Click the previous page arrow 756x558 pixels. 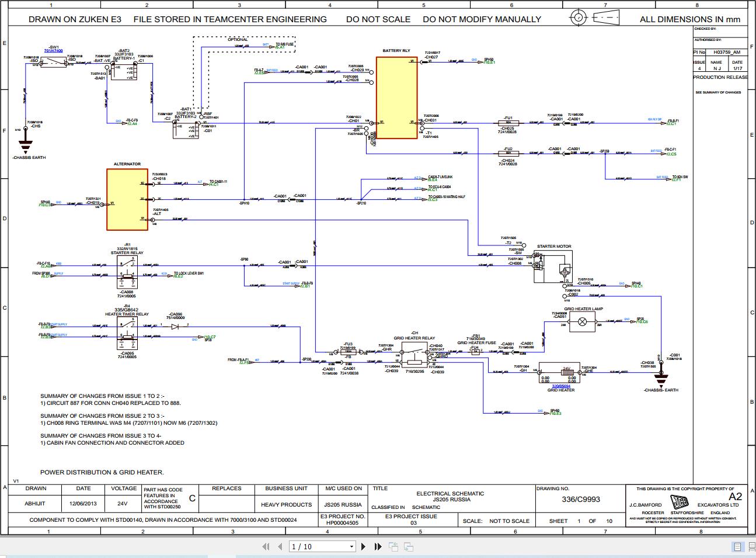[280, 547]
